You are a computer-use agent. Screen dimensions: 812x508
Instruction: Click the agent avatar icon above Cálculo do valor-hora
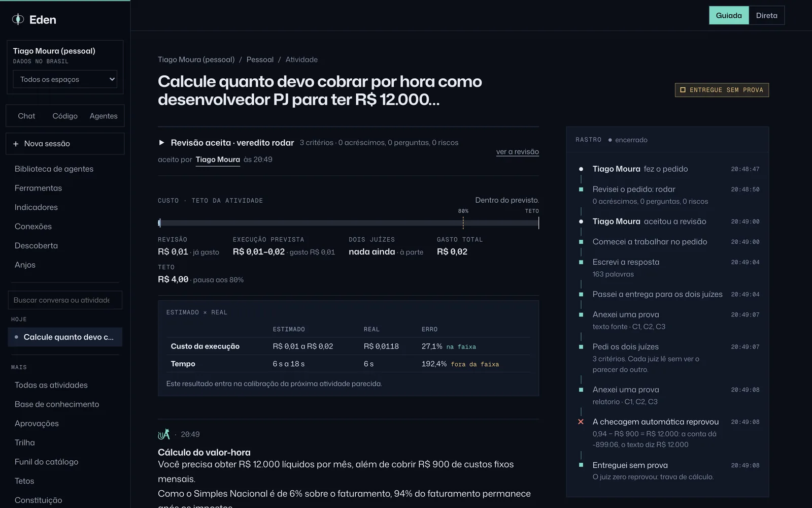pos(164,434)
